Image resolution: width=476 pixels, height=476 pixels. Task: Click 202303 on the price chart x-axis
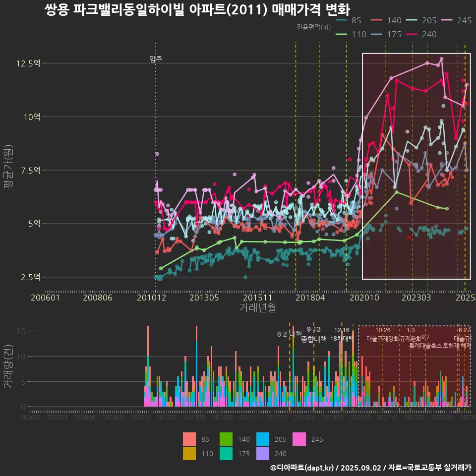tap(416, 297)
